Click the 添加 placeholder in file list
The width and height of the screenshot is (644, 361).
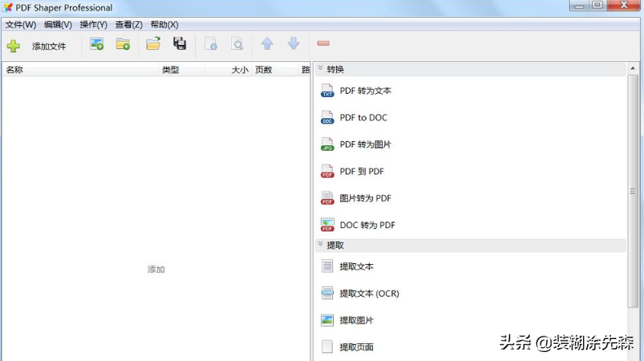[156, 269]
